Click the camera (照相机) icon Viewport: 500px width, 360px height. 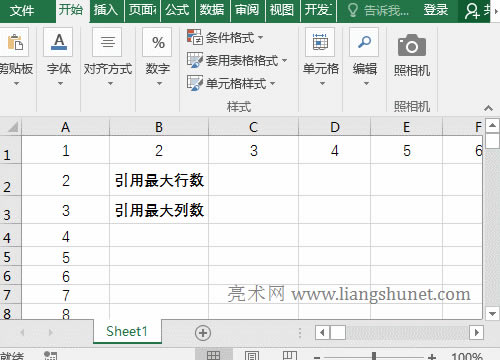tap(412, 45)
